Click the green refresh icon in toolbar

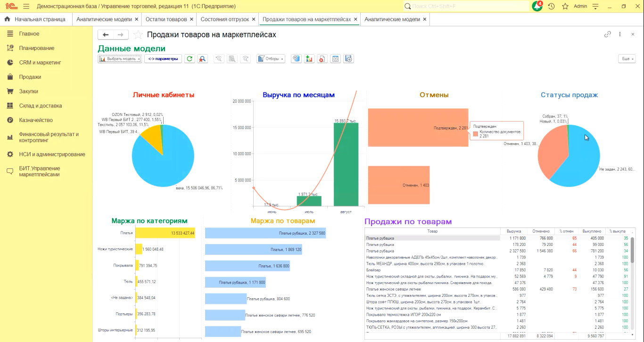190,59
